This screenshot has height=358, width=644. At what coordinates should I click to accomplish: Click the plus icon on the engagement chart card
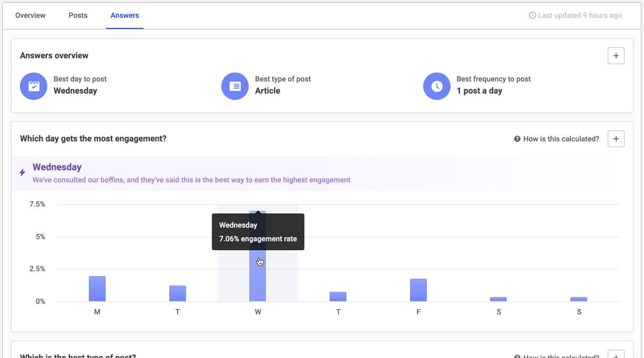tap(616, 138)
